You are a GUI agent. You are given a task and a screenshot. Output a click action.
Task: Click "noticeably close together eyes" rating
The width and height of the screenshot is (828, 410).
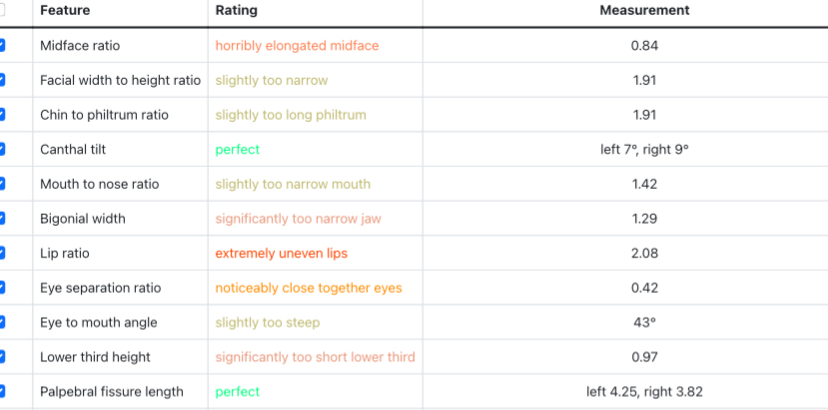click(x=308, y=288)
